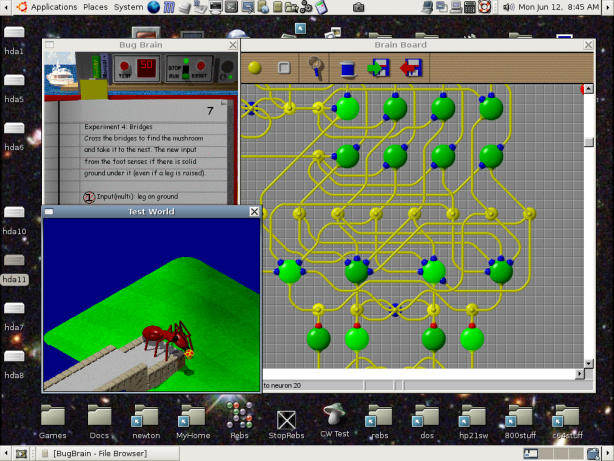Viewport: 614px width, 461px height.
Task: Open the Places menu
Action: click(95, 7)
